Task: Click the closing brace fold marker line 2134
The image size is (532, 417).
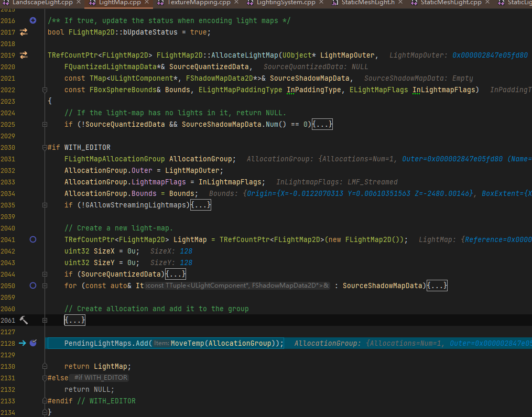Action: coord(45,412)
